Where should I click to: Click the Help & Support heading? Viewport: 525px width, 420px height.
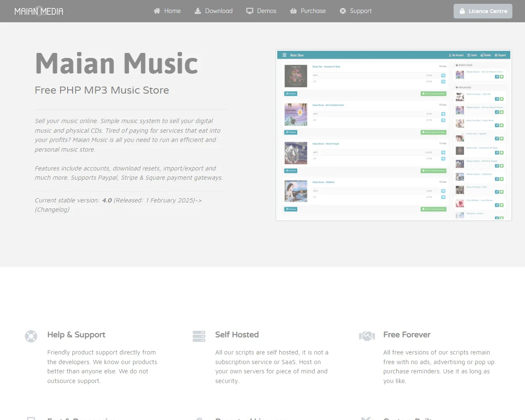coord(76,335)
